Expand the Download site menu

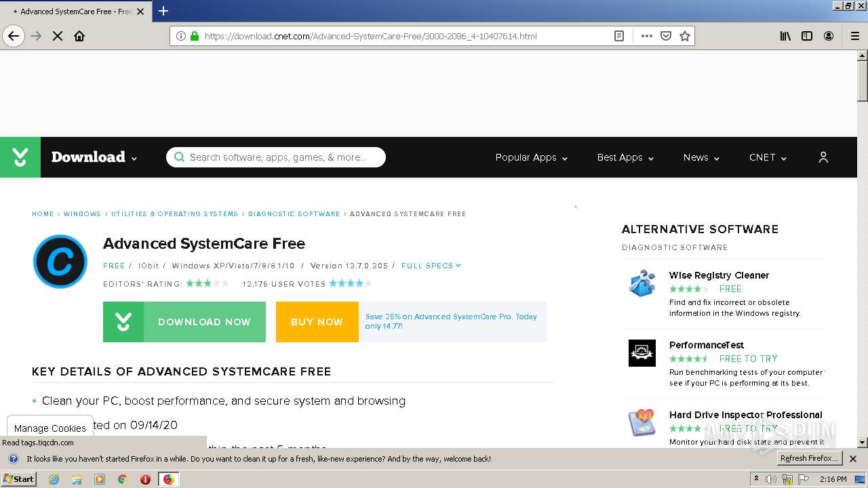click(94, 157)
